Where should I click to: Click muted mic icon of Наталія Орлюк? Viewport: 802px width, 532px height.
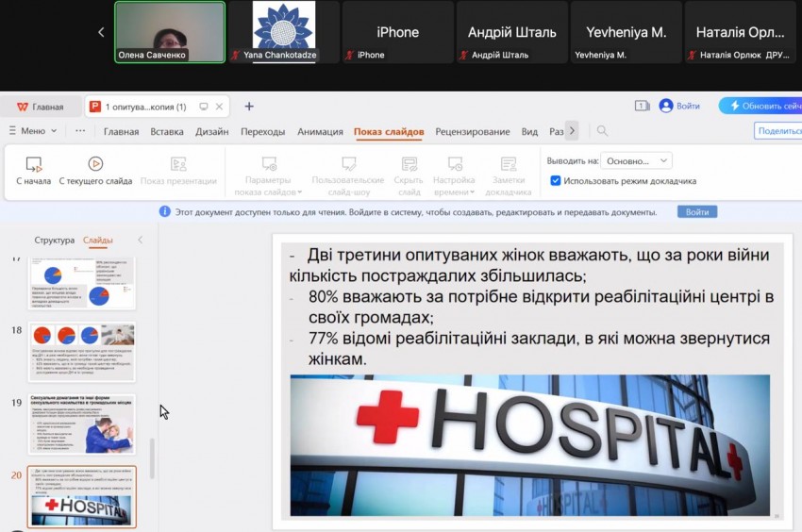pos(692,56)
